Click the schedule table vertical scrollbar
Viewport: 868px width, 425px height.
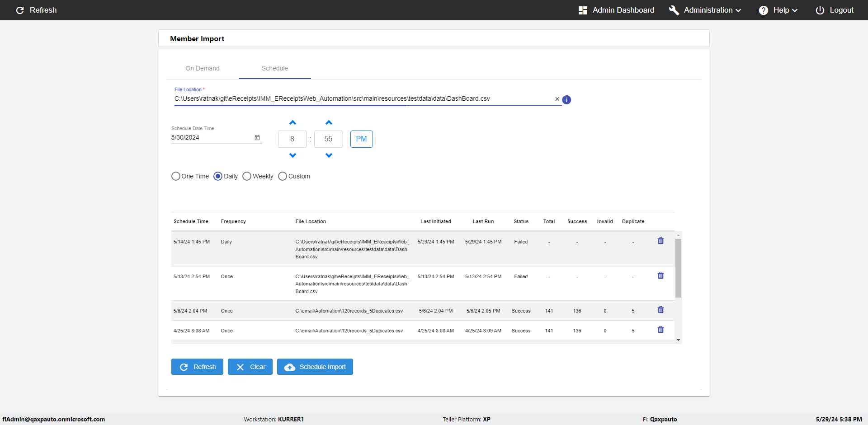click(x=678, y=268)
